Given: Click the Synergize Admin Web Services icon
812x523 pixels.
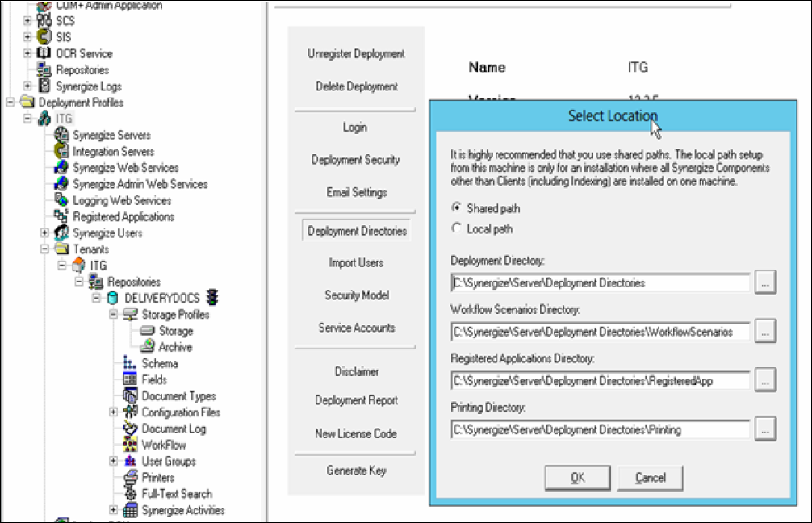Looking at the screenshot, I should tap(61, 183).
